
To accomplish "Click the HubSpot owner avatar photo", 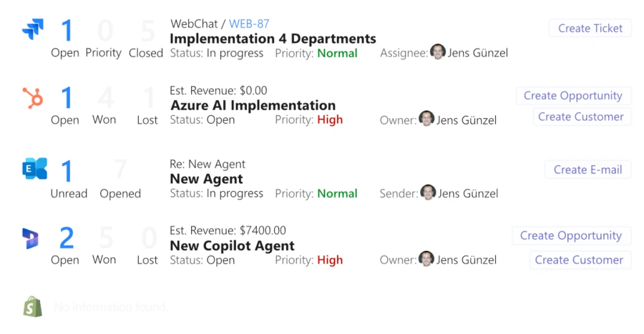I will tap(427, 119).
